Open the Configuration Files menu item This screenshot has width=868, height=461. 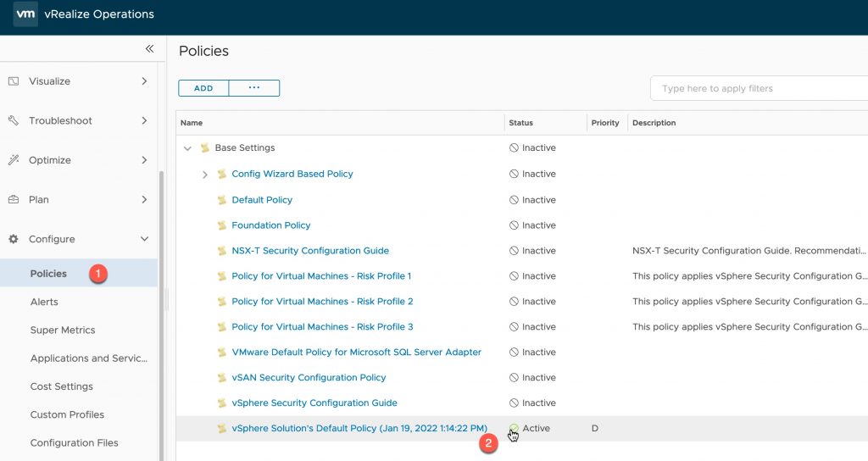tap(75, 442)
